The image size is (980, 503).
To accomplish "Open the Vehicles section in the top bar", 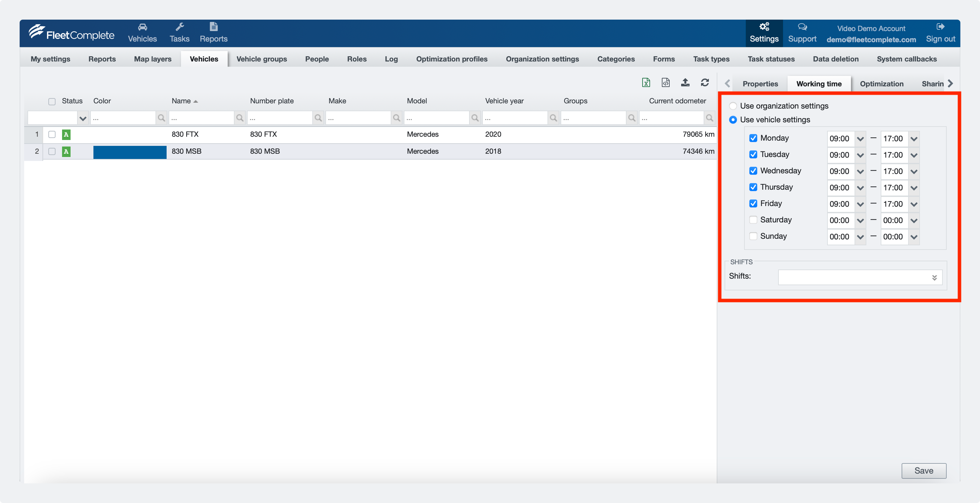I will click(142, 32).
